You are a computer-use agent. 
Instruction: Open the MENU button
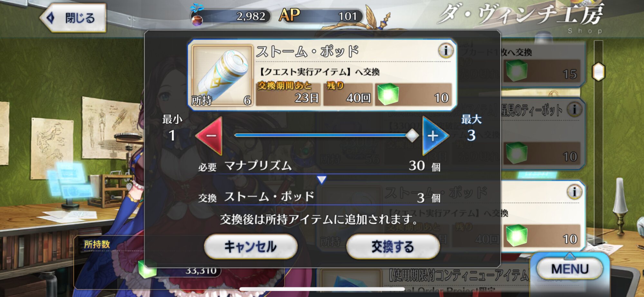570,269
